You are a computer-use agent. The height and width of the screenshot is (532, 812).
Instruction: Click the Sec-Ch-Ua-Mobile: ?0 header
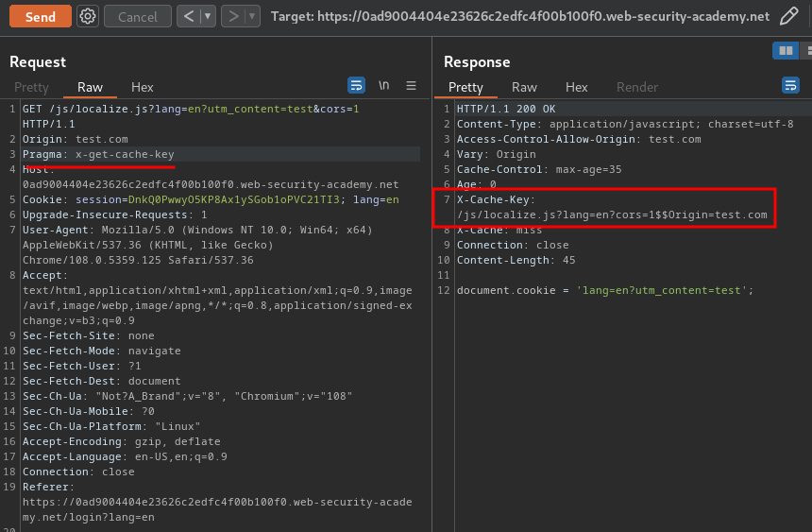pos(88,412)
